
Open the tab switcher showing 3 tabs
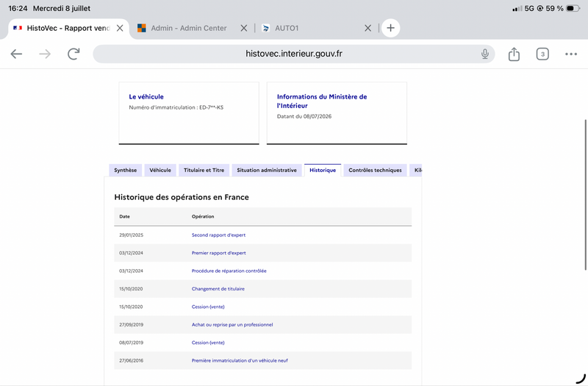[x=542, y=54]
